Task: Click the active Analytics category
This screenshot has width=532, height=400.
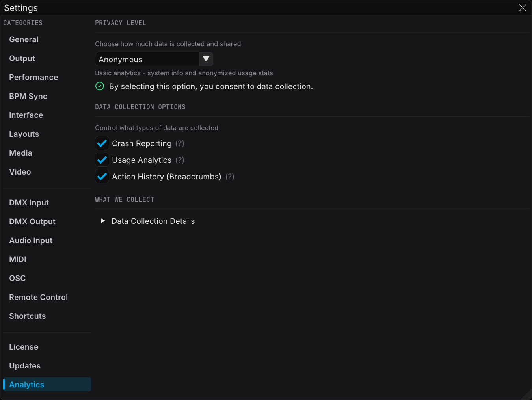Action: pos(47,385)
